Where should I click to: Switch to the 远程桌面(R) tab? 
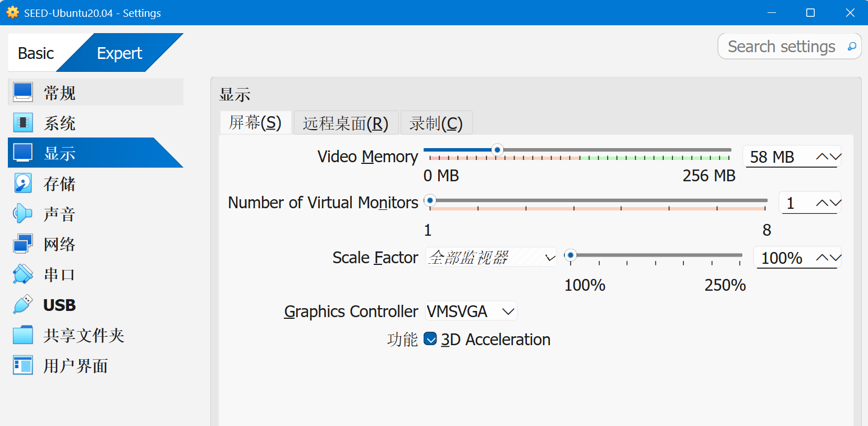346,123
